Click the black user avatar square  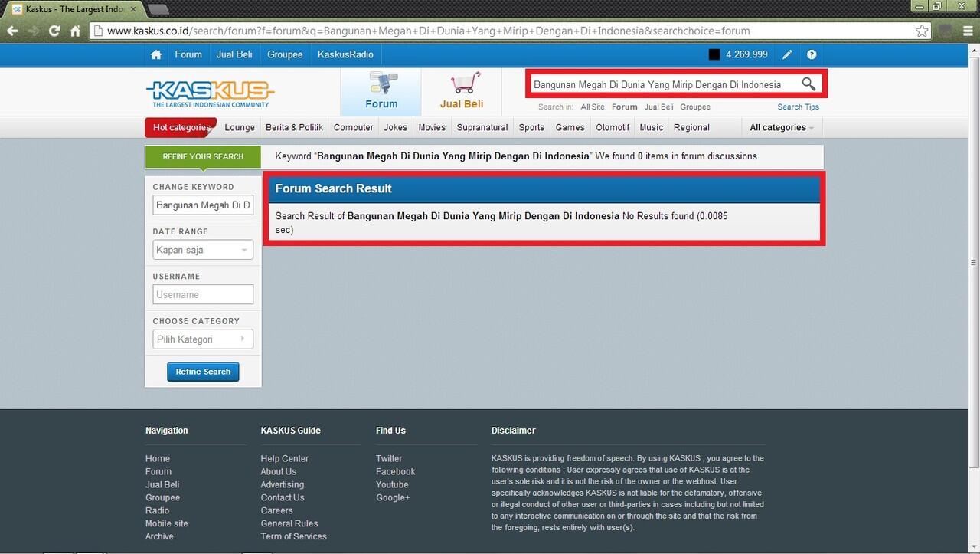pos(714,54)
